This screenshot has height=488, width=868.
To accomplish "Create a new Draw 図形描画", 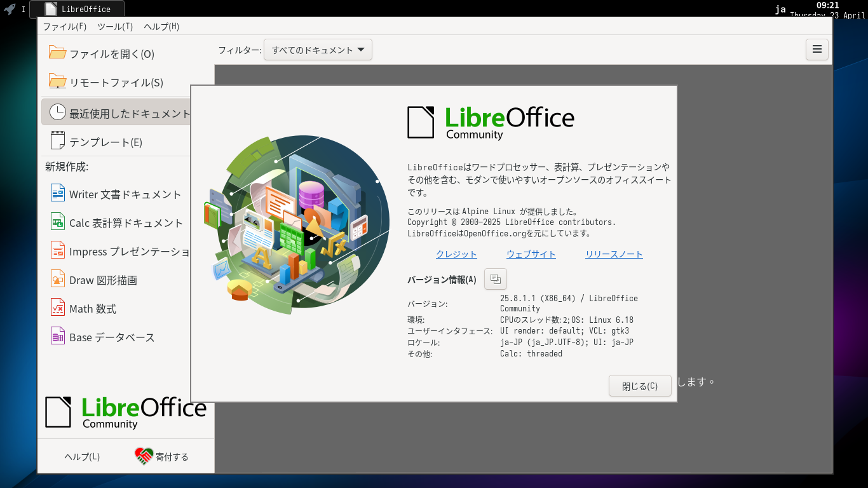I will click(x=116, y=279).
